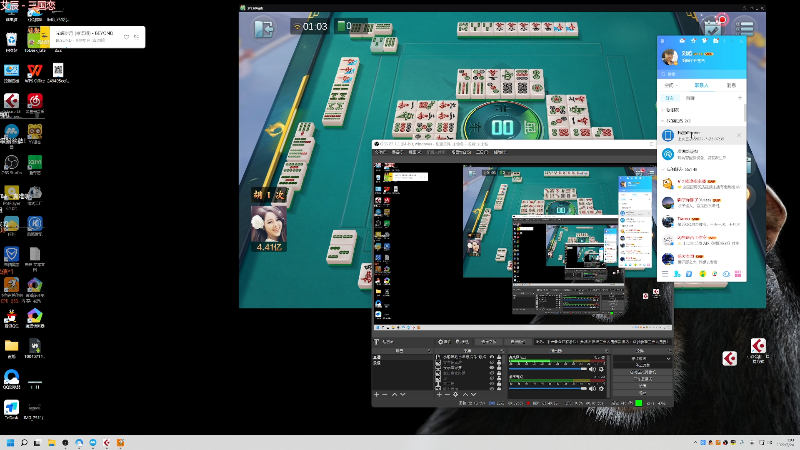The width and height of the screenshot is (800, 450).
Task: Remove scene with OBS scenes minus icon
Action: (x=385, y=394)
